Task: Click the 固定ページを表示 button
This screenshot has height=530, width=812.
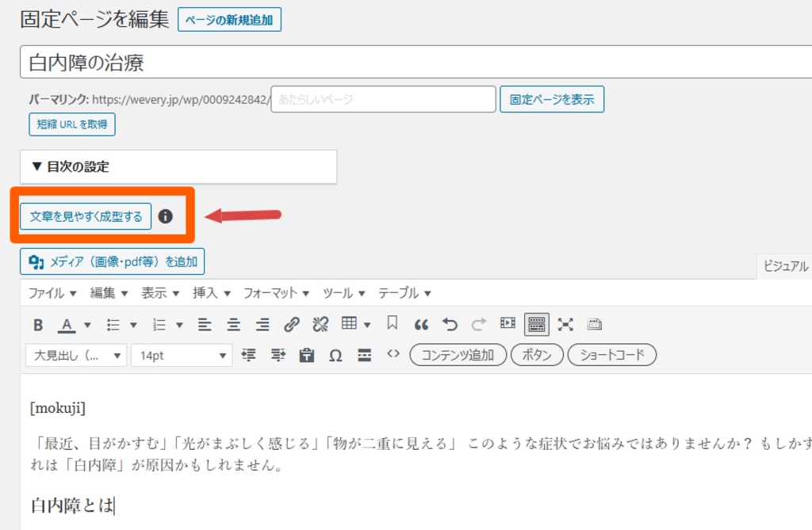Action: pyautogui.click(x=552, y=100)
